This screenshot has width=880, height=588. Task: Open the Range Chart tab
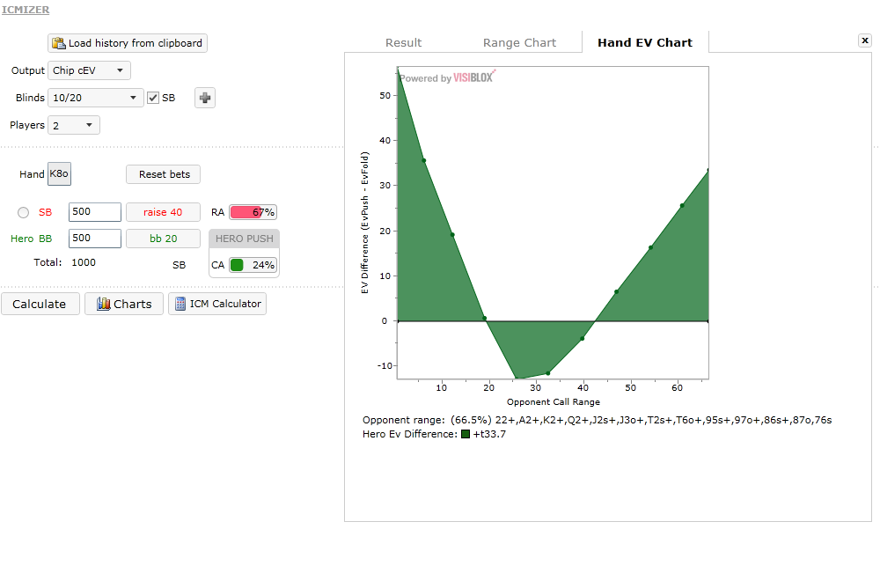519,42
